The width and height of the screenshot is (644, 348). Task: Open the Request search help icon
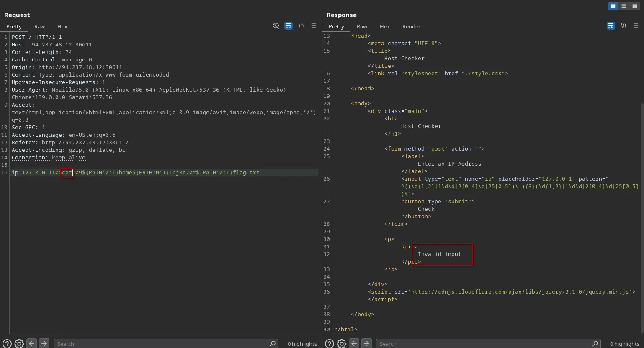pos(7,344)
